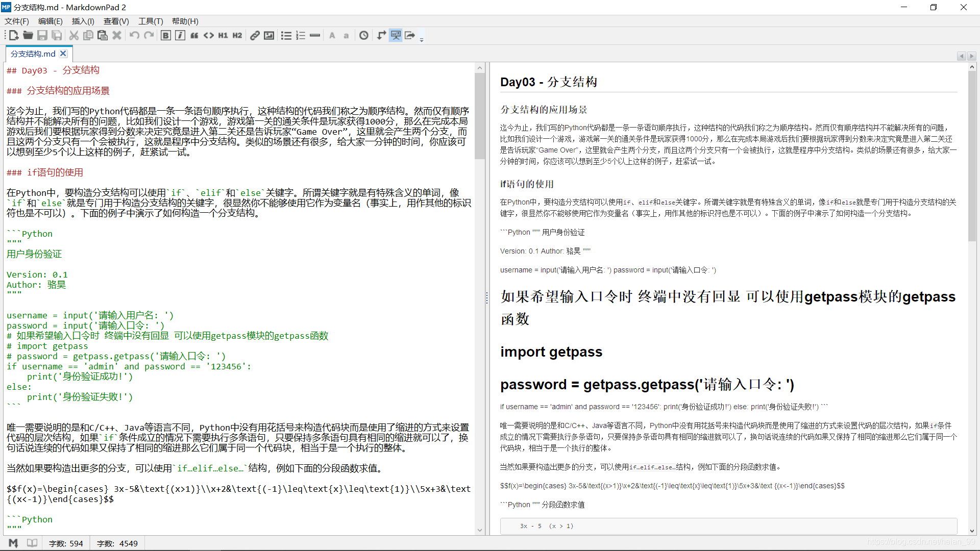Export the document with the arrow icon
The image size is (980, 551).
[x=410, y=35]
